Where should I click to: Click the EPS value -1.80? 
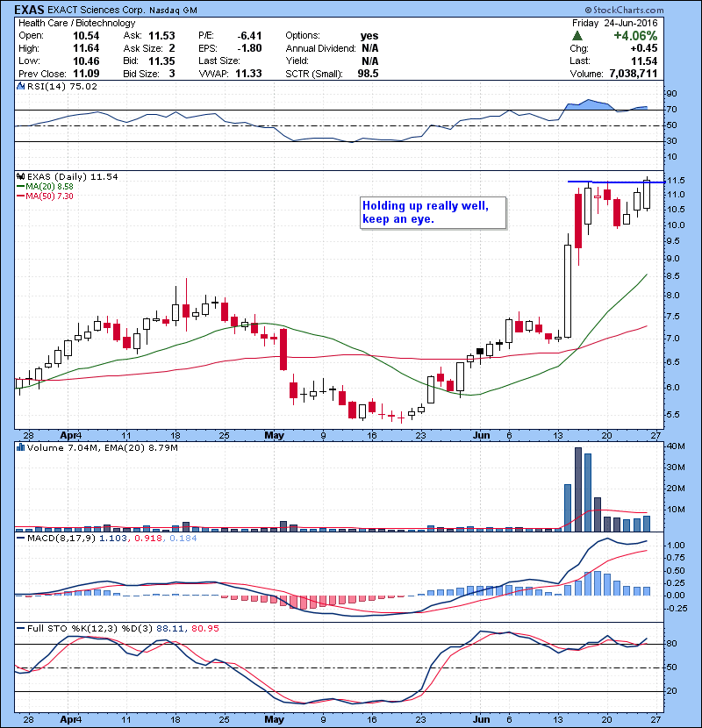[249, 48]
